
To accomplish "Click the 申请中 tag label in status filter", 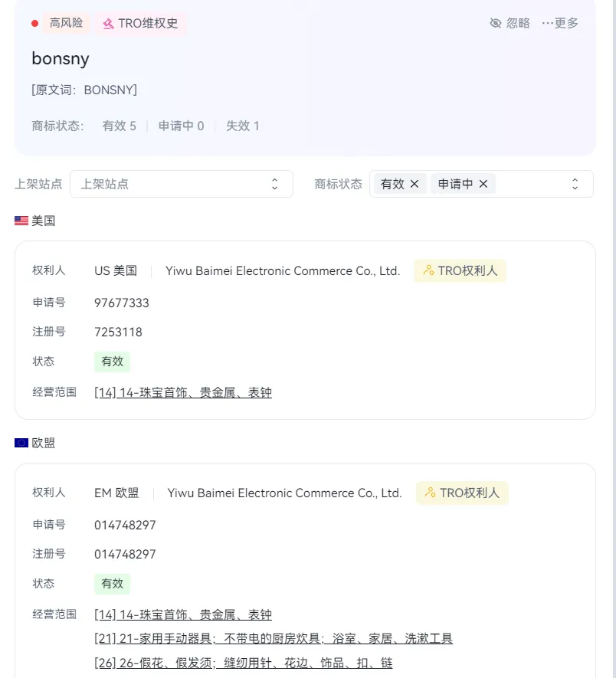I will (x=455, y=184).
